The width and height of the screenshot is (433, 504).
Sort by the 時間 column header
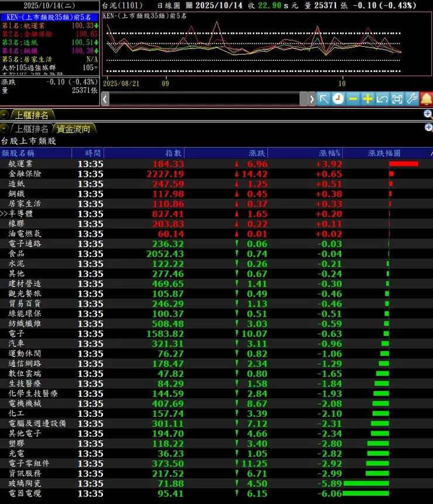[88, 153]
